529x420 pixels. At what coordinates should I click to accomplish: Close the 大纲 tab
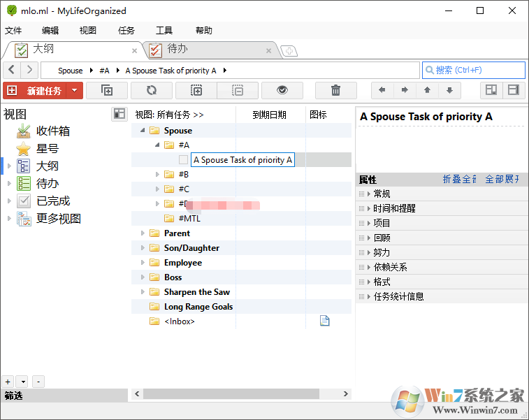[x=134, y=51]
